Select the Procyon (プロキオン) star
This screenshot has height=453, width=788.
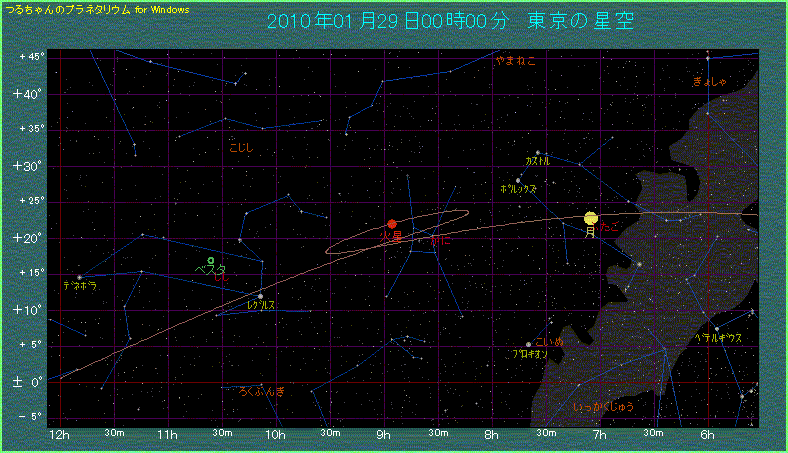529,345
